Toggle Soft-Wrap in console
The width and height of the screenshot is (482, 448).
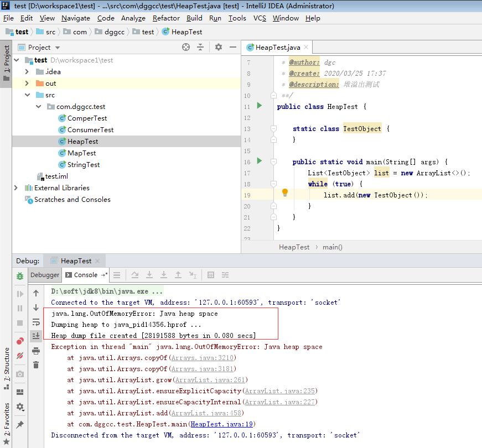36,322
